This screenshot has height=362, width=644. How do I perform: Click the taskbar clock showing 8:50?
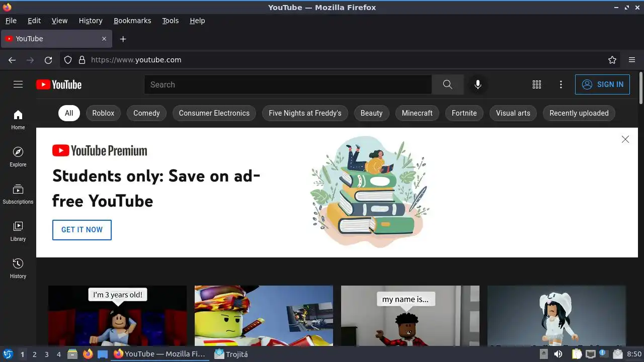click(634, 354)
